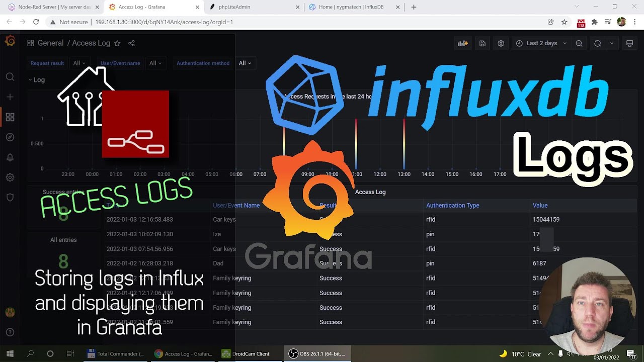The image size is (644, 362).
Task: Bookmark this page with star icon
Action: pos(565,22)
